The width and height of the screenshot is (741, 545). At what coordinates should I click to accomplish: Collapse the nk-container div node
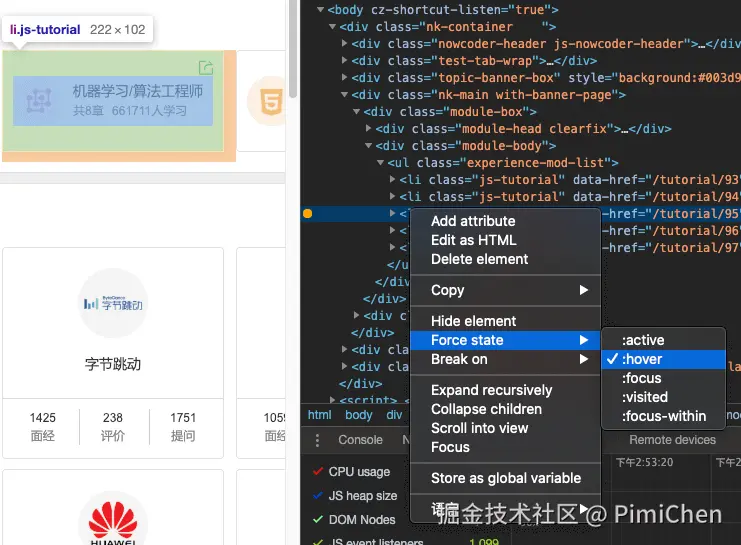click(332, 26)
